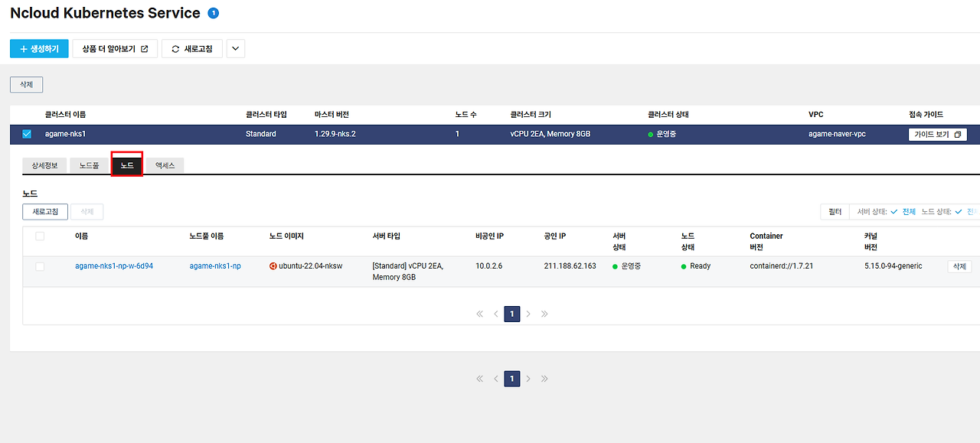
Task: Go to first page in cluster list pagination
Action: tap(480, 379)
